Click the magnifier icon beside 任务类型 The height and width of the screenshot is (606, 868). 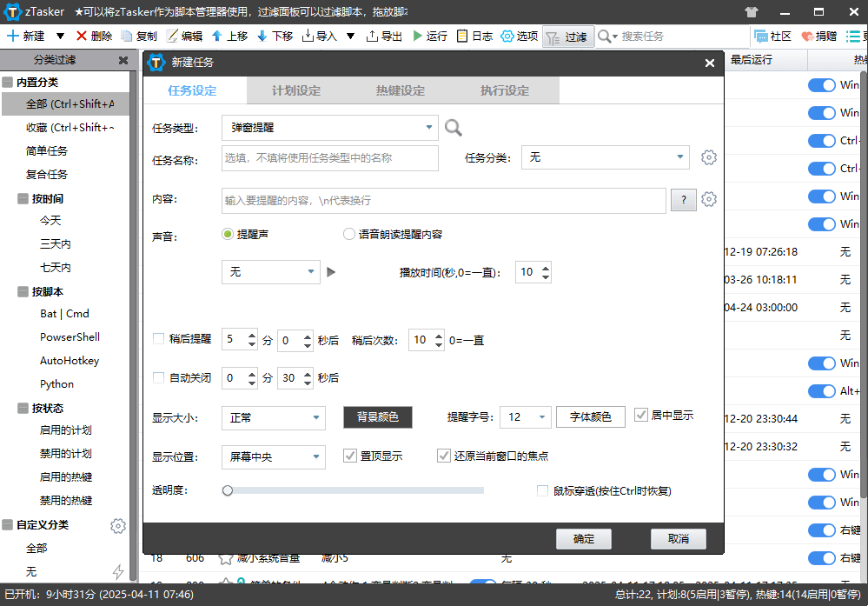(x=453, y=127)
